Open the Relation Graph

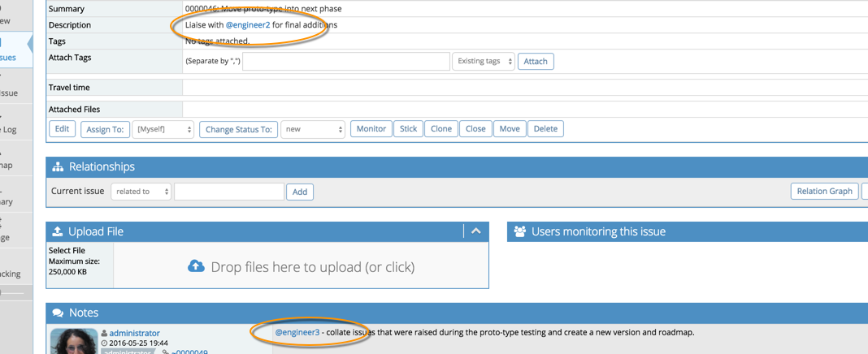click(824, 192)
